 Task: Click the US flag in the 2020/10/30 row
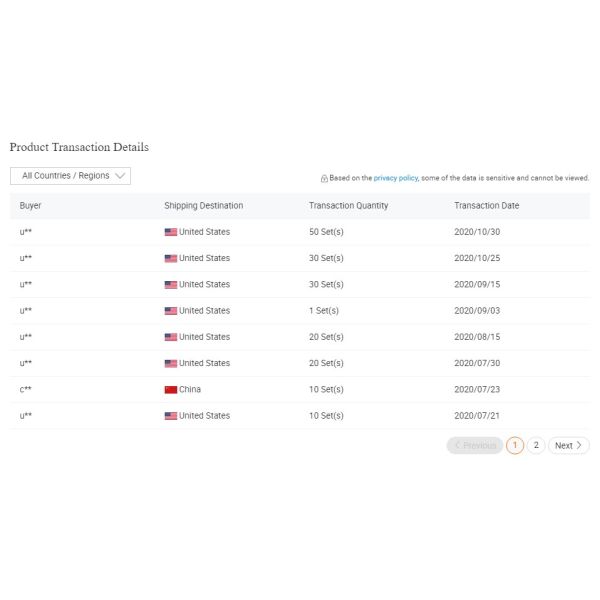[x=171, y=232]
